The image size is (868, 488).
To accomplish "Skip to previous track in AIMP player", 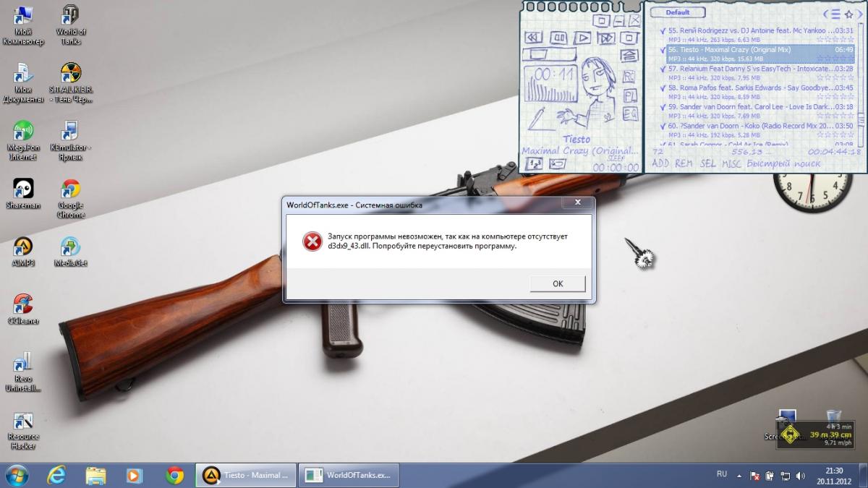I will 534,38.
